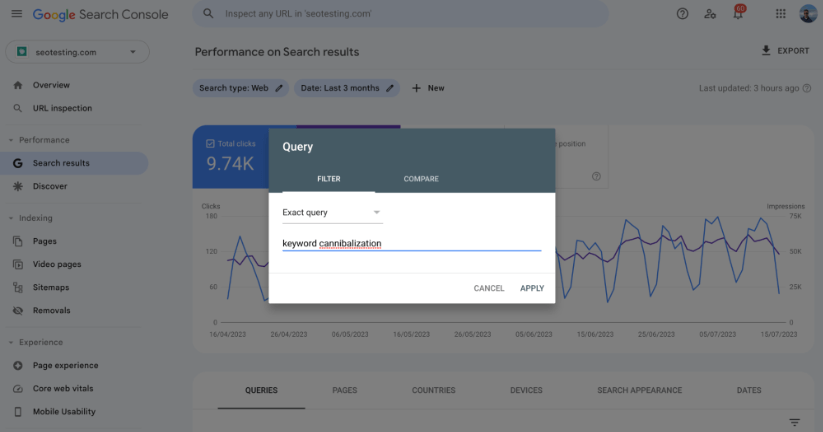Select the SEARCH APPEARANCE tab
The image size is (823, 432).
click(x=640, y=391)
